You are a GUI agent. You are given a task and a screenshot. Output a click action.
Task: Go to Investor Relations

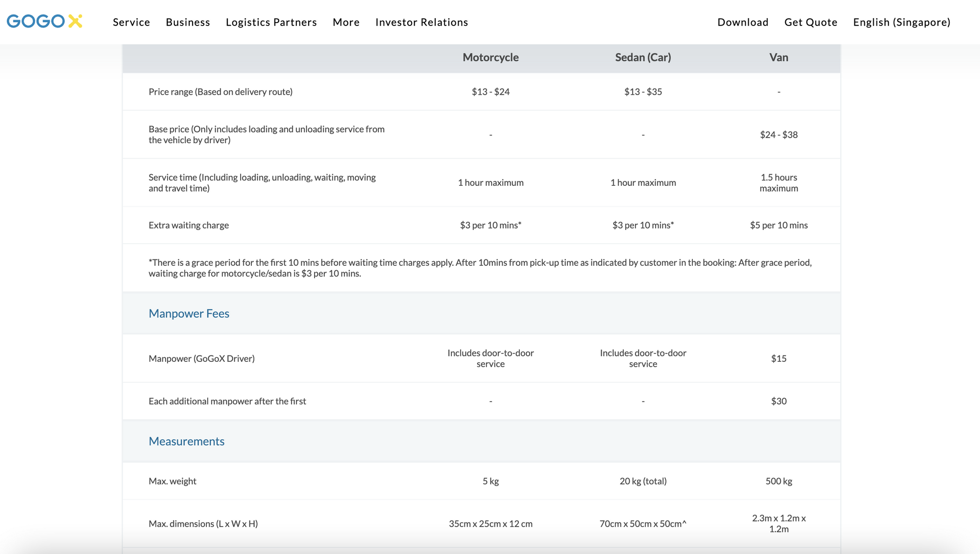[x=421, y=22]
